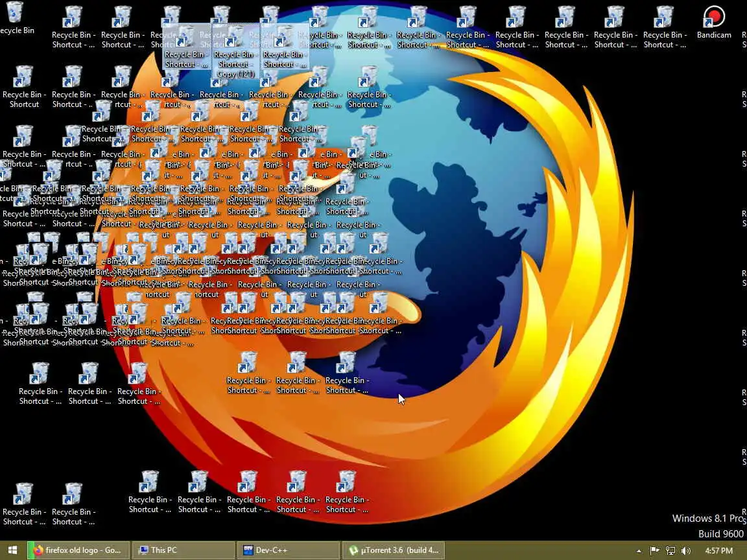
Task: Open the µTorrent 3.6 taskbar window
Action: point(393,550)
